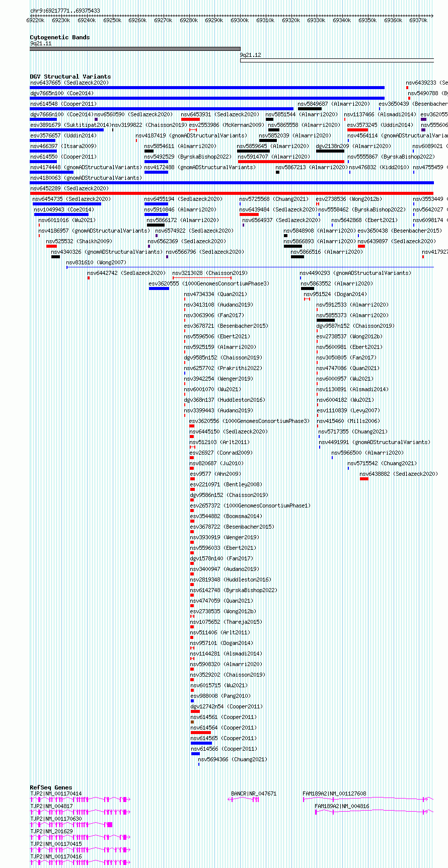Open variant nsv4734334 (Quan2021)
The image size is (448, 868).
pyautogui.click(x=215, y=294)
